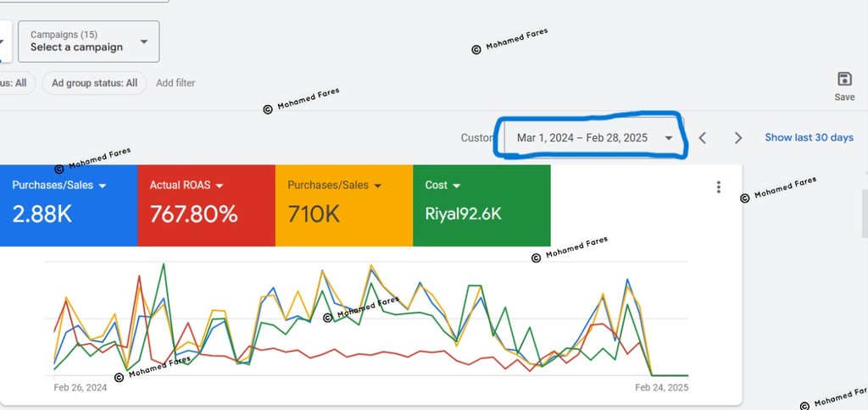Click the arrow beside the Cost label

pos(456,186)
